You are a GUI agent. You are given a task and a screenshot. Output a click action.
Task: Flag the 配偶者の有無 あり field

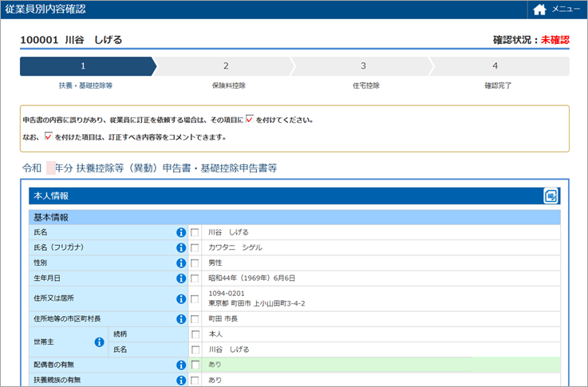[x=195, y=365]
